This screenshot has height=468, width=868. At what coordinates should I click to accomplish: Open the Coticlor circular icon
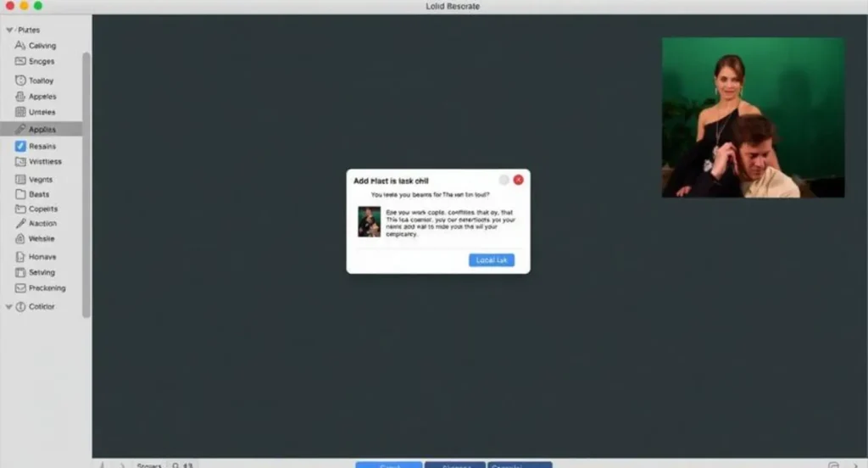(20, 306)
